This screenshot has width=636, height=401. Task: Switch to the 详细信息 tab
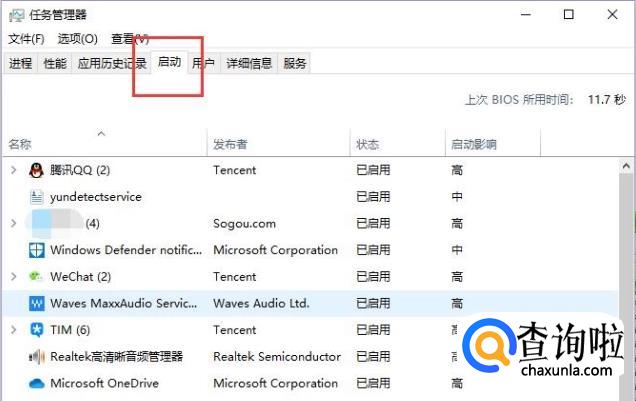[249, 63]
